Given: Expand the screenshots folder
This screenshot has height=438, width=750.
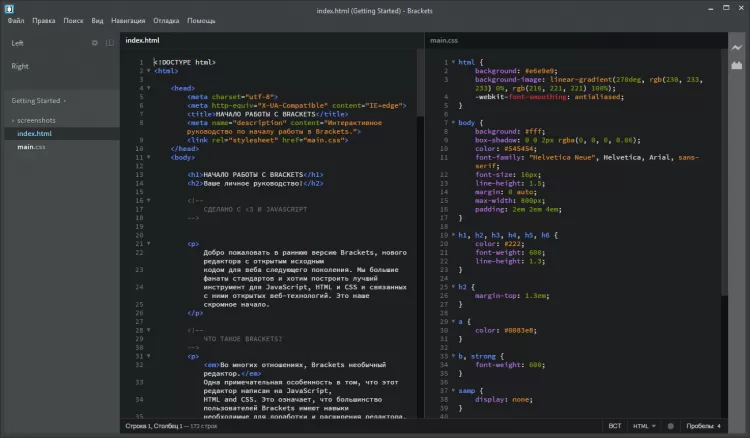Looking at the screenshot, I should (36, 120).
